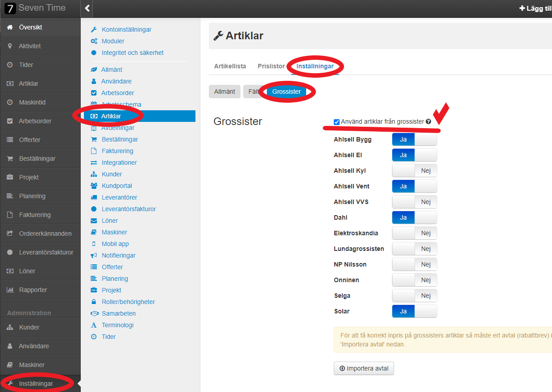Click the Integrationer arrows icon
Screen dimensions: 552x392
(x=94, y=163)
